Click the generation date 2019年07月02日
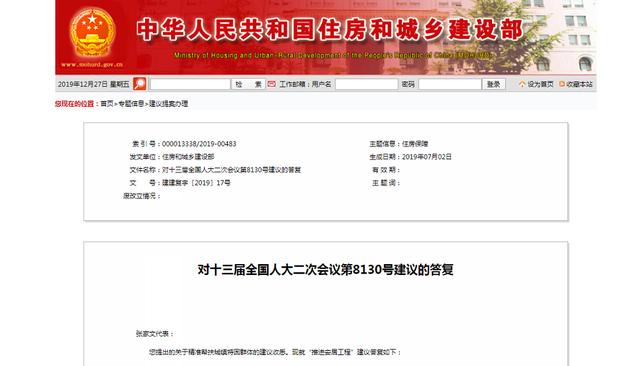The image size is (640, 366). (427, 157)
